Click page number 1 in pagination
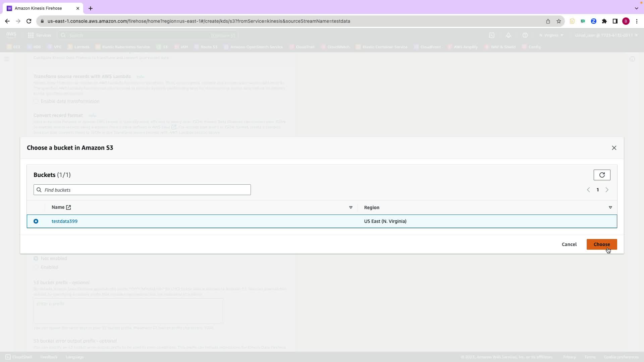 pyautogui.click(x=597, y=190)
